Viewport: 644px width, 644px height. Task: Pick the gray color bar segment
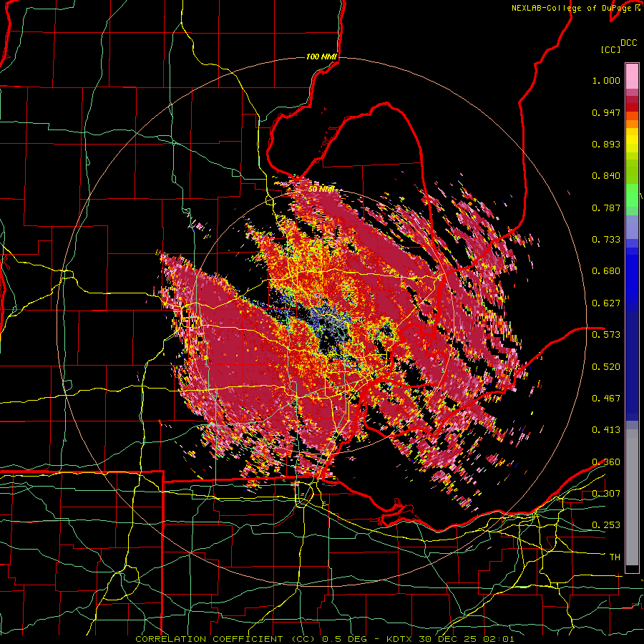pyautogui.click(x=632, y=497)
